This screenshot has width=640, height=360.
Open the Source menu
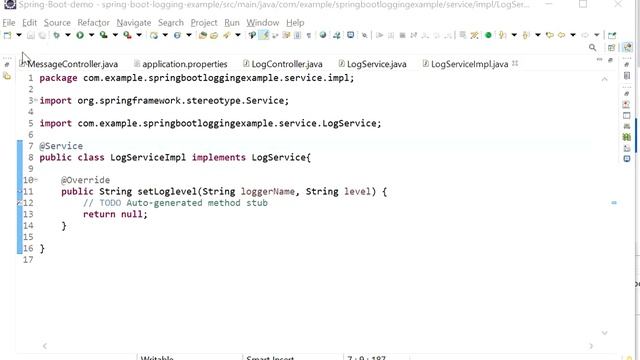[57, 23]
